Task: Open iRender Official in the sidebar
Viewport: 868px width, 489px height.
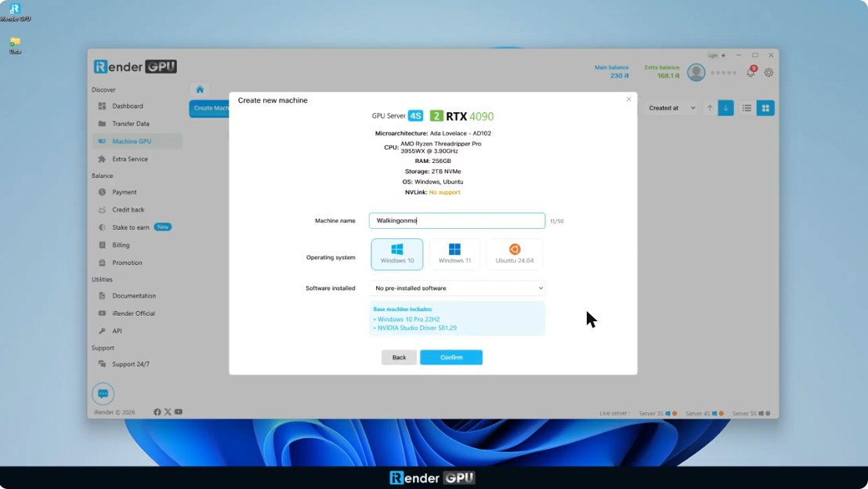Action: (x=137, y=313)
